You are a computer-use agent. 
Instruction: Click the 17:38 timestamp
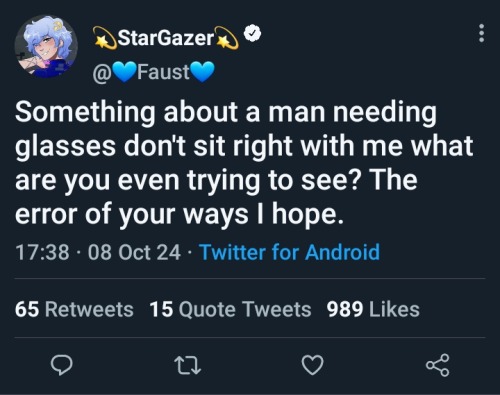42,252
